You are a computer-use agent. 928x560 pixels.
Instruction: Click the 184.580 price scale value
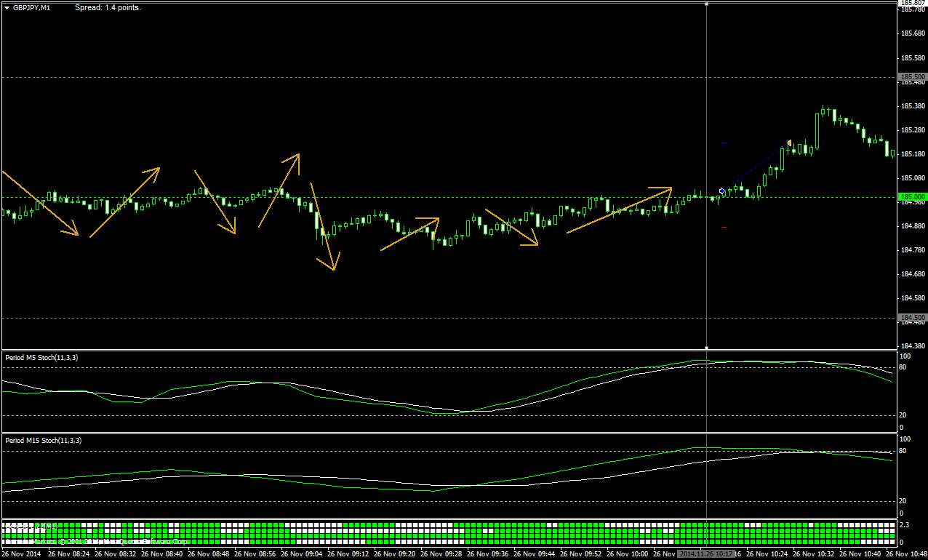tap(913, 298)
